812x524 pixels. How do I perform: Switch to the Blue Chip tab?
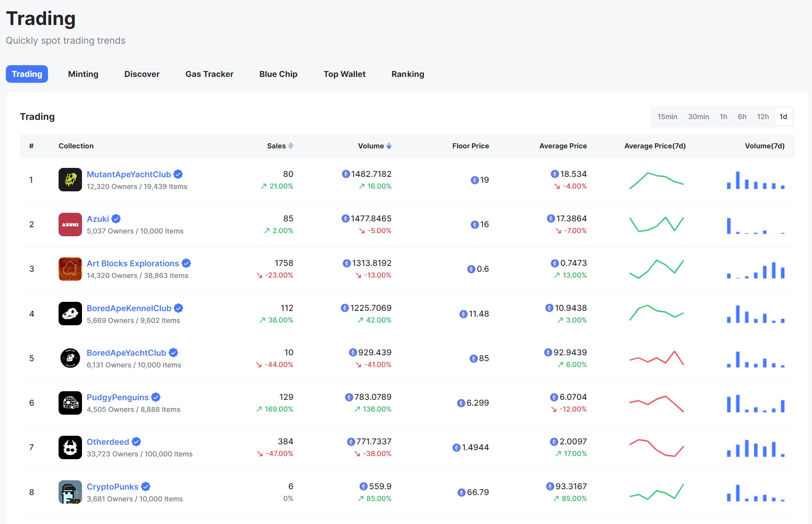click(278, 73)
